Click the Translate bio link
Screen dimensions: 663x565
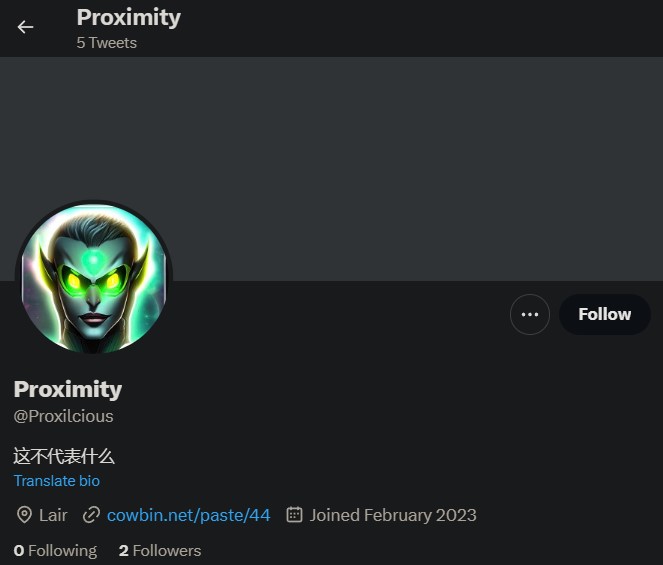[57, 481]
